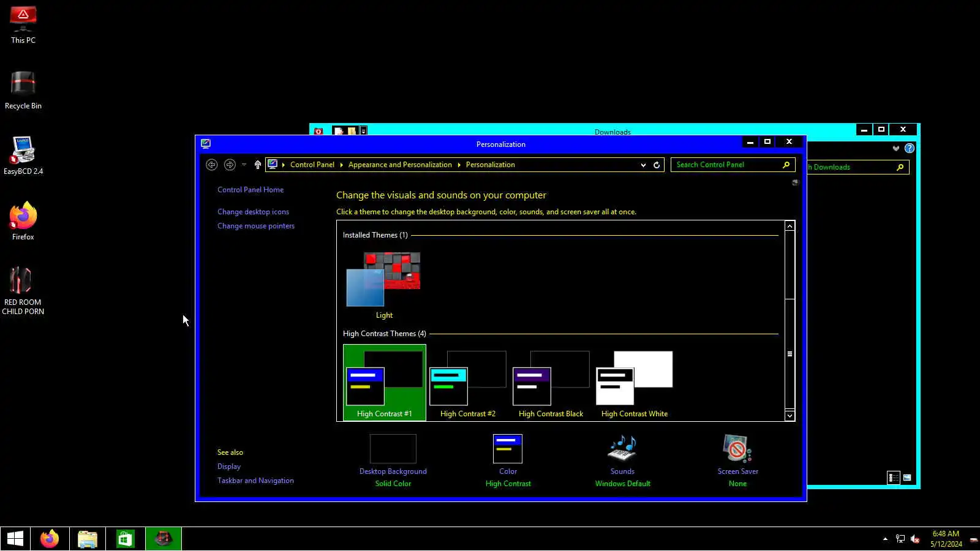Switch Downloads window to large icons view
980x551 pixels.
click(x=907, y=478)
